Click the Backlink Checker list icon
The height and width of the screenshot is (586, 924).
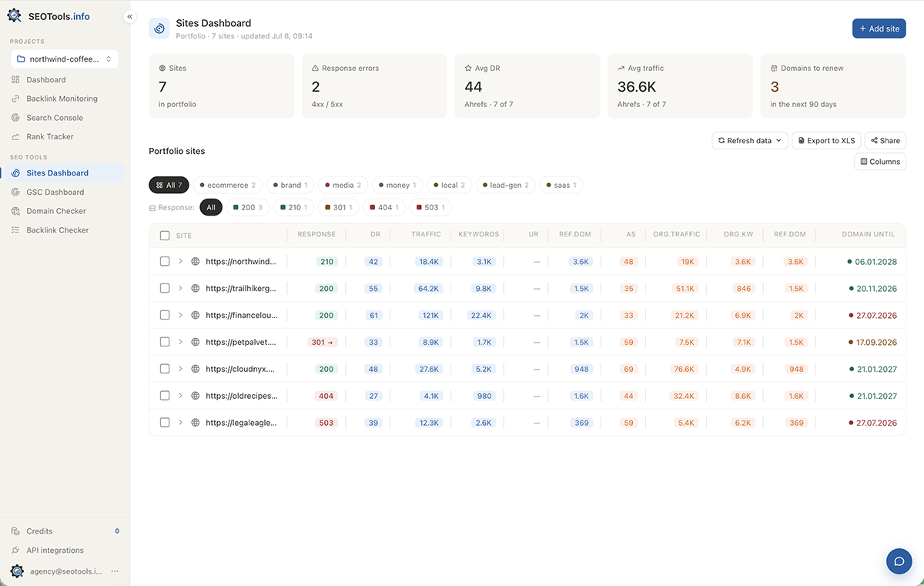[x=16, y=230]
